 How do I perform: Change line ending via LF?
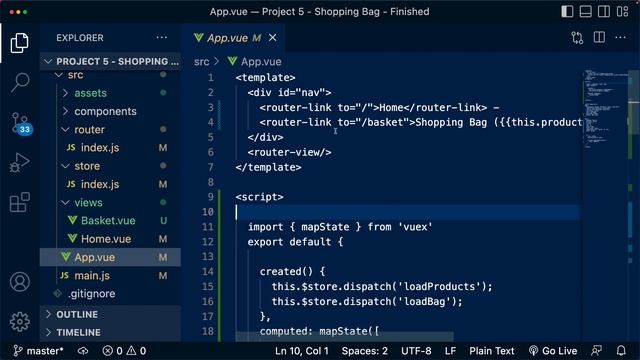[450, 351]
